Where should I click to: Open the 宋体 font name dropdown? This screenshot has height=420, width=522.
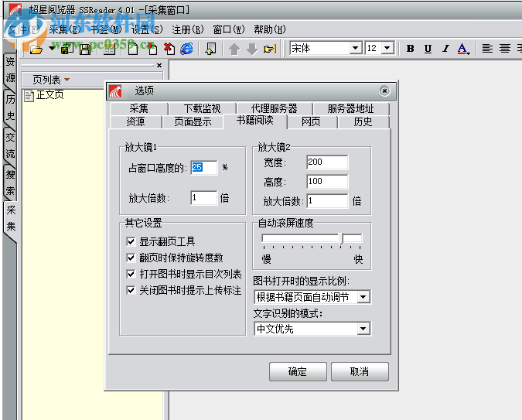click(356, 48)
